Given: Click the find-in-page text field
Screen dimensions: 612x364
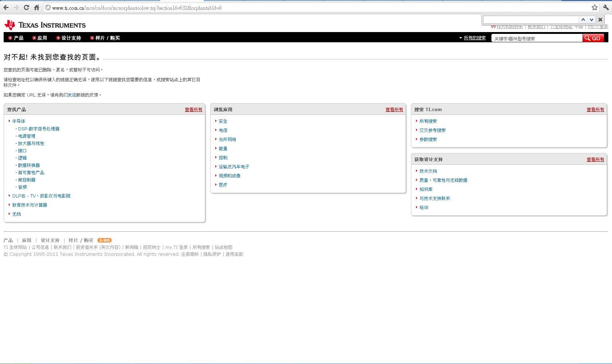Looking at the screenshot, I should 531,20.
